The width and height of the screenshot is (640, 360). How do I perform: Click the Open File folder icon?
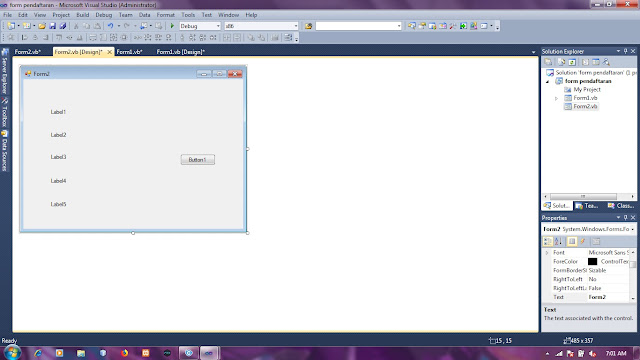(x=42, y=26)
